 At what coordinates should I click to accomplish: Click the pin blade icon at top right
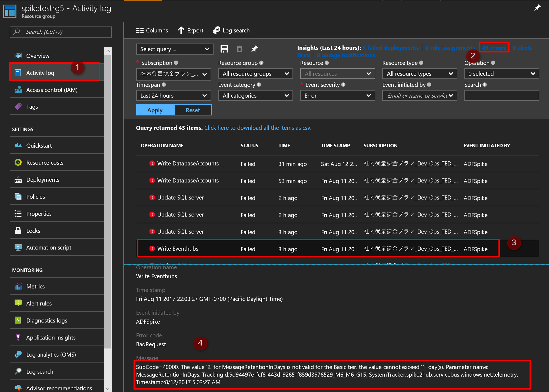[537, 8]
